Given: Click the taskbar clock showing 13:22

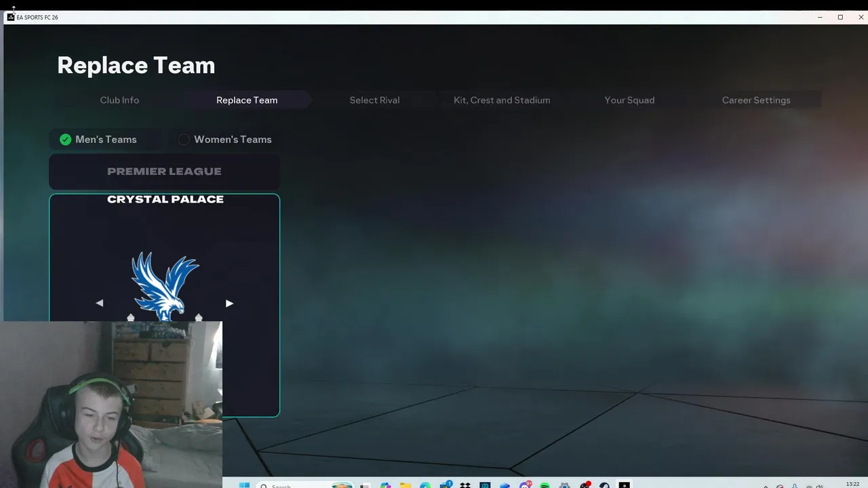Looking at the screenshot, I should [x=853, y=484].
